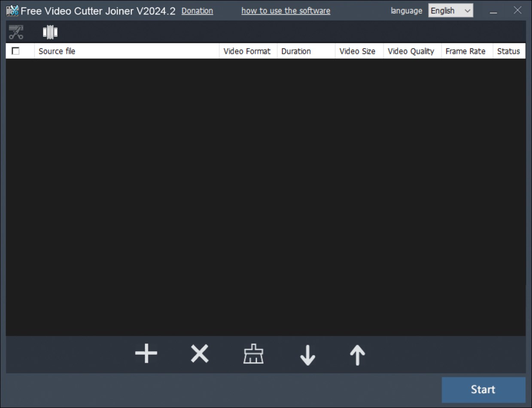Select the video cutter scissors tool
Image resolution: width=532 pixels, height=408 pixels.
coord(16,32)
